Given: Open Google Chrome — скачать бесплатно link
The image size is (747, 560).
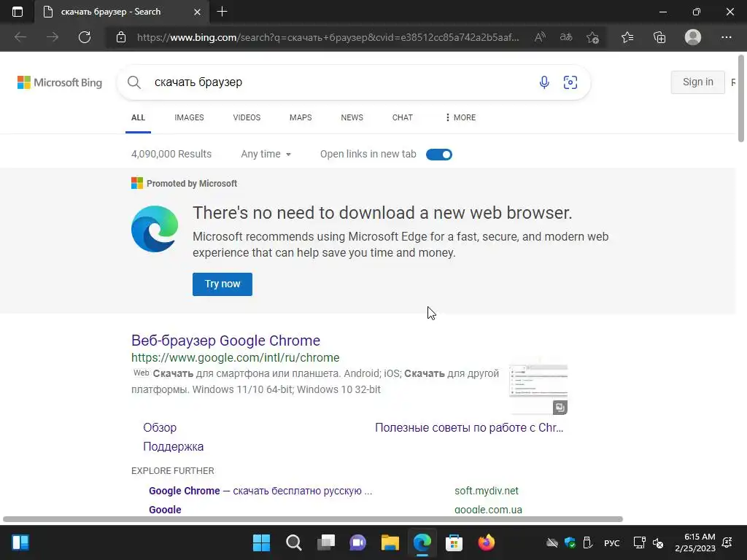Looking at the screenshot, I should click(x=260, y=491).
